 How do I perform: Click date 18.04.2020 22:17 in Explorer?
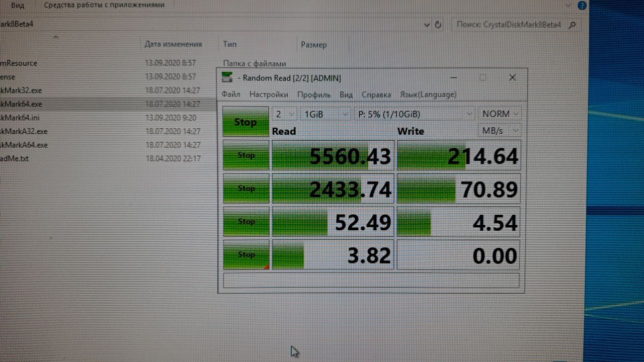click(173, 158)
